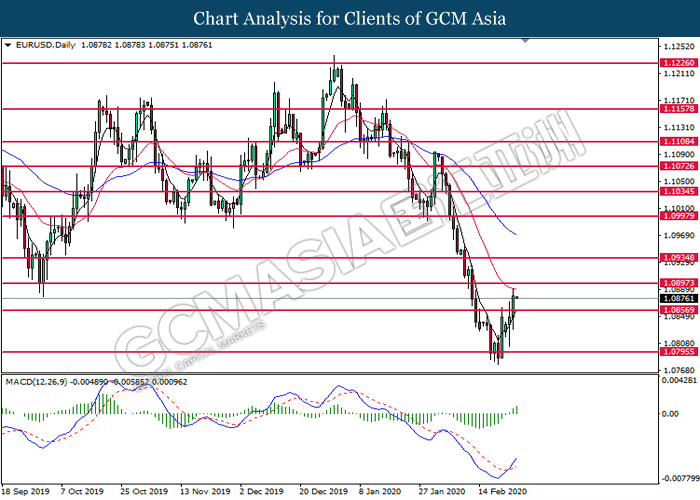Select the 1.09348 price level label
The image size is (700, 500).
click(678, 258)
